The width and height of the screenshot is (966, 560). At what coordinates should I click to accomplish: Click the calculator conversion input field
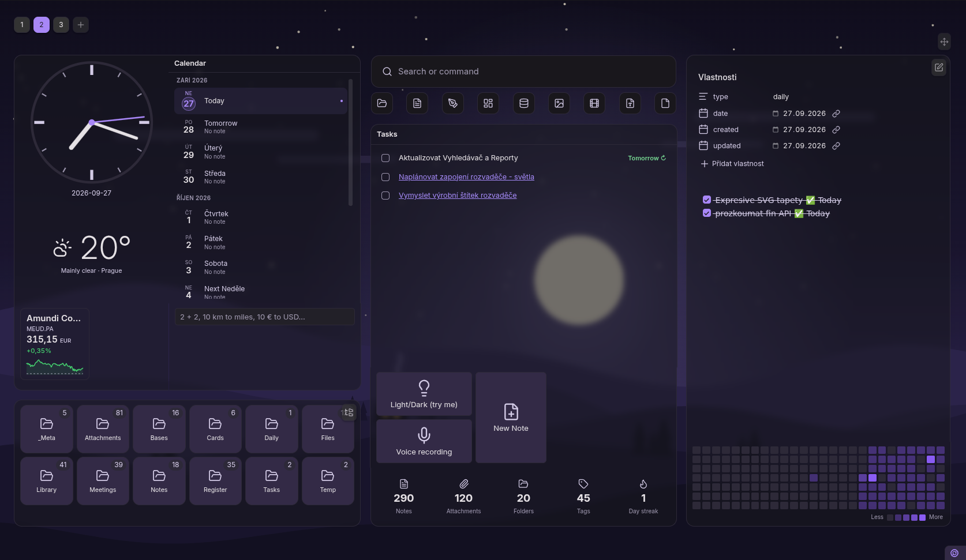[264, 317]
